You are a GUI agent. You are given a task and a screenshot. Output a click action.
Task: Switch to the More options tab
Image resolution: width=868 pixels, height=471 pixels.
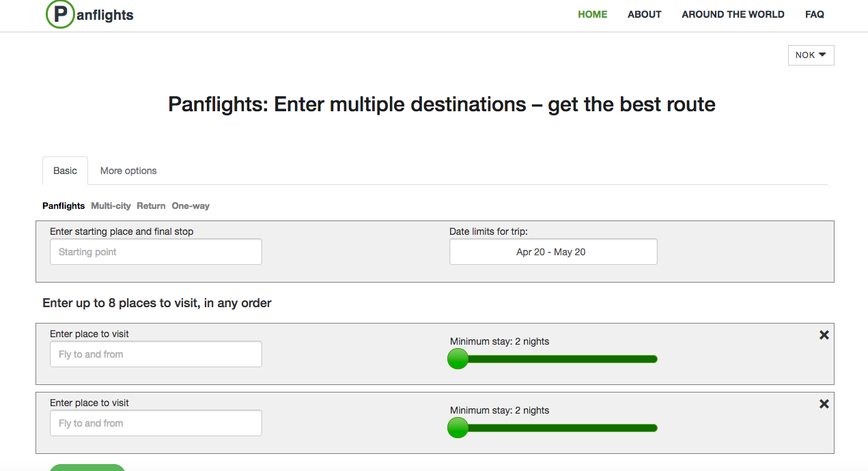click(x=128, y=171)
